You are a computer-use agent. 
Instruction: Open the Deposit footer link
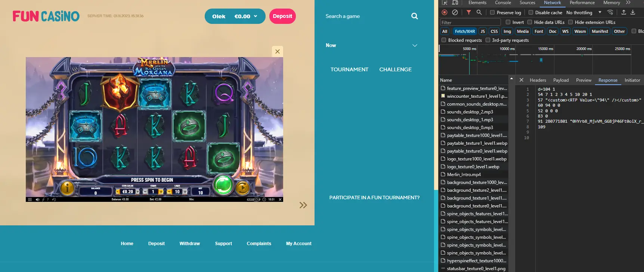157,244
